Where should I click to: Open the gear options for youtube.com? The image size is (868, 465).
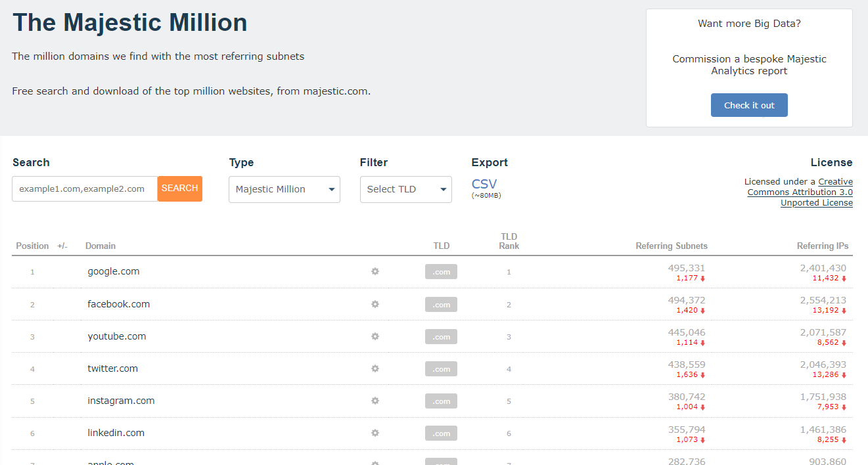click(375, 336)
